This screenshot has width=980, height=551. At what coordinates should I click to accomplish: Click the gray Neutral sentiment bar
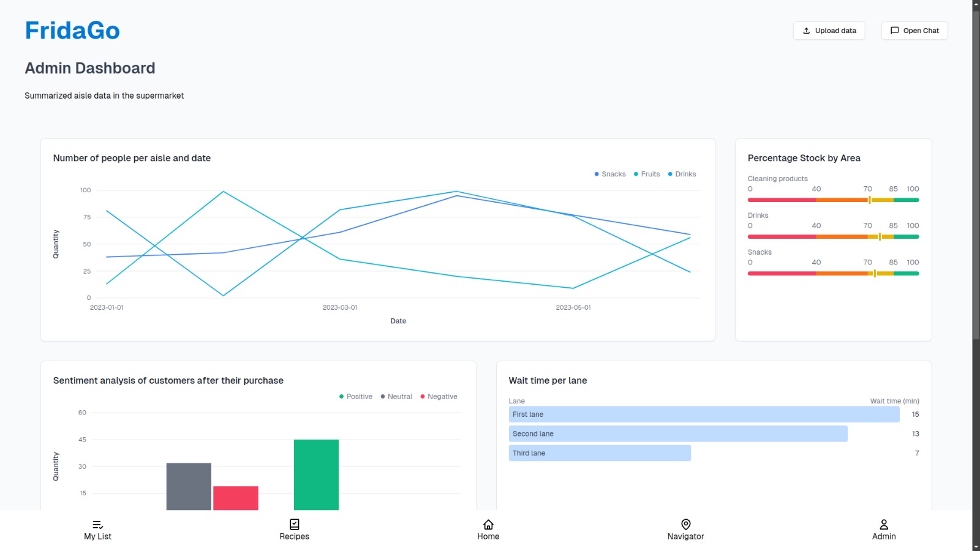pos(189,487)
